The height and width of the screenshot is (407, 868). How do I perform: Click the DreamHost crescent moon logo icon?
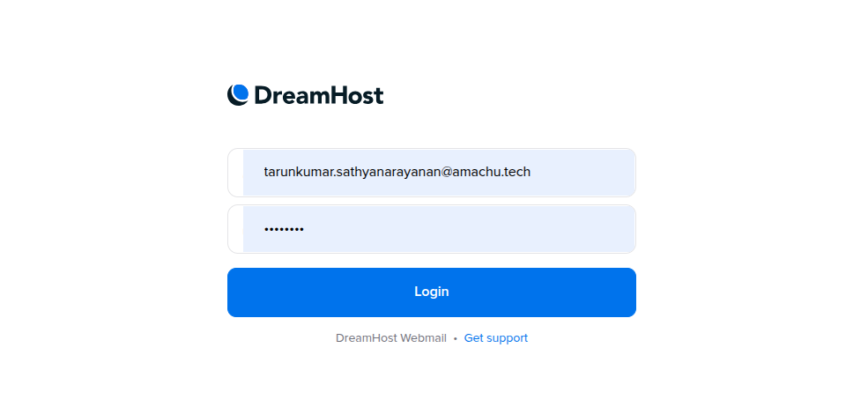238,95
